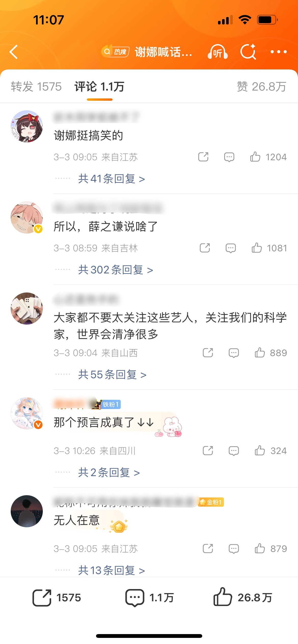Tap the repost icon showing 1575
This screenshot has height=644, width=298.
tap(57, 597)
